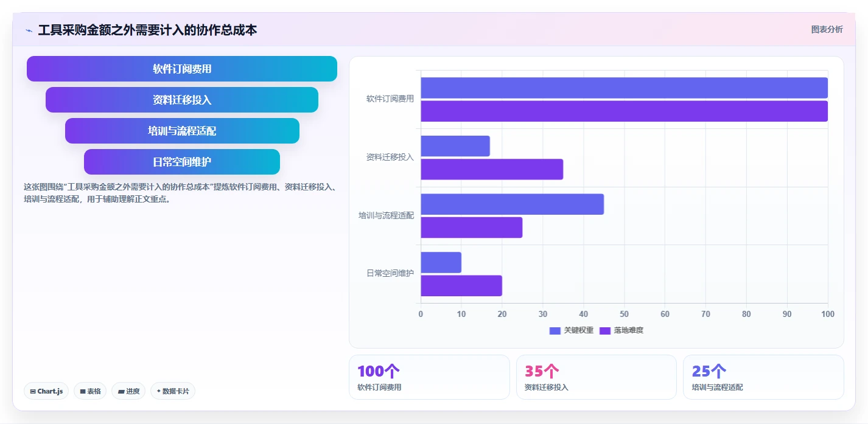Select the 资料迁移投入 funnel stage
Viewport: 868px width, 424px height.
click(x=182, y=100)
